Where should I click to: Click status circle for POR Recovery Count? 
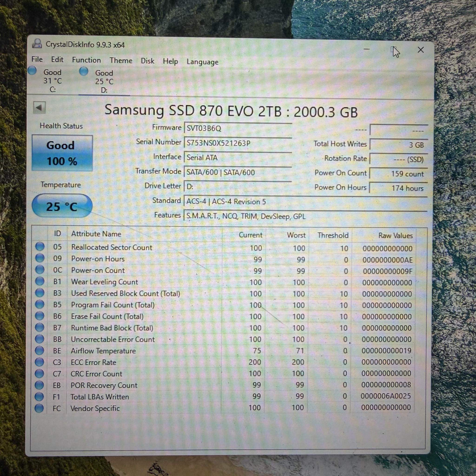39,385
